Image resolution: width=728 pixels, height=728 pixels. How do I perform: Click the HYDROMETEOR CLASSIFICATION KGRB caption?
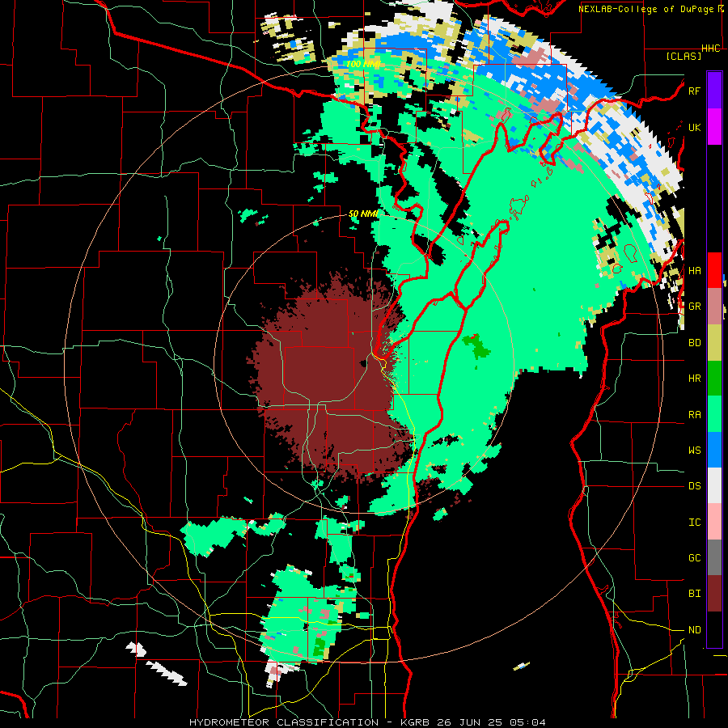pos(367,722)
